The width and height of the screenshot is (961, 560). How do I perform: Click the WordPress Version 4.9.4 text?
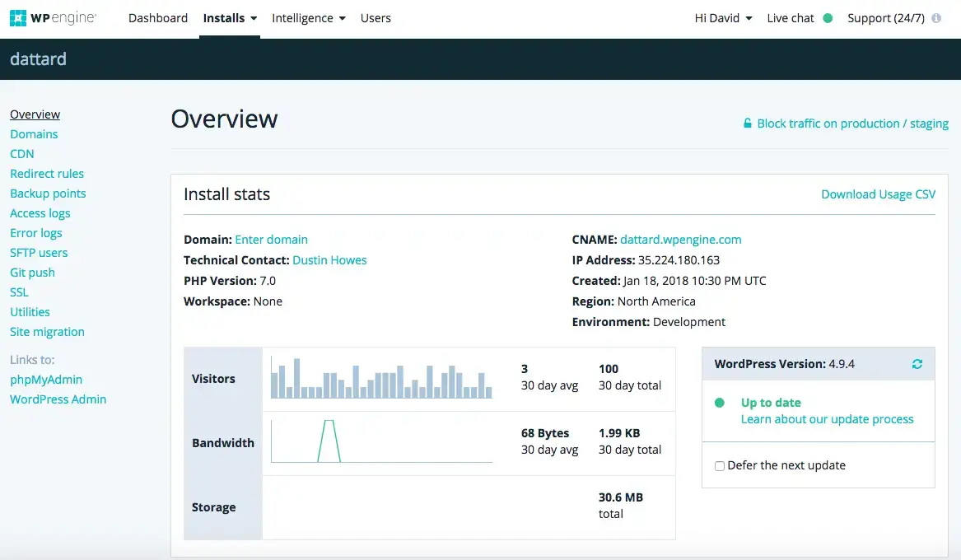(x=785, y=364)
